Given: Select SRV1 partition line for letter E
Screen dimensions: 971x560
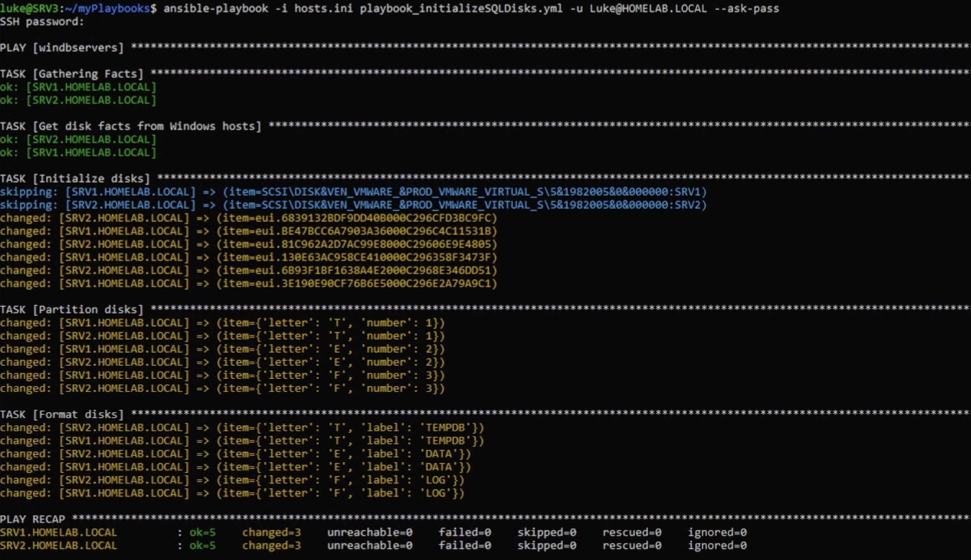Looking at the screenshot, I should 223,350.
